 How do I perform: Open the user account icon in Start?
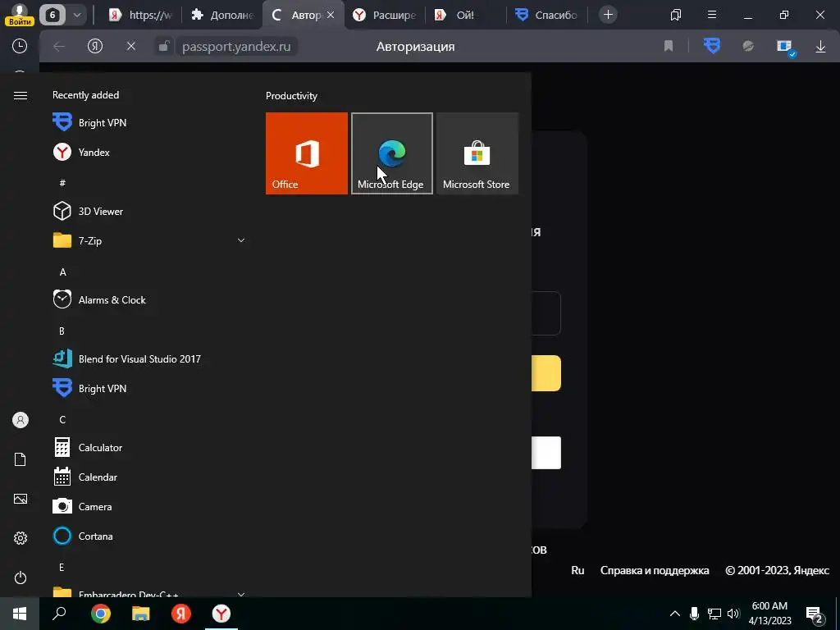(x=21, y=420)
